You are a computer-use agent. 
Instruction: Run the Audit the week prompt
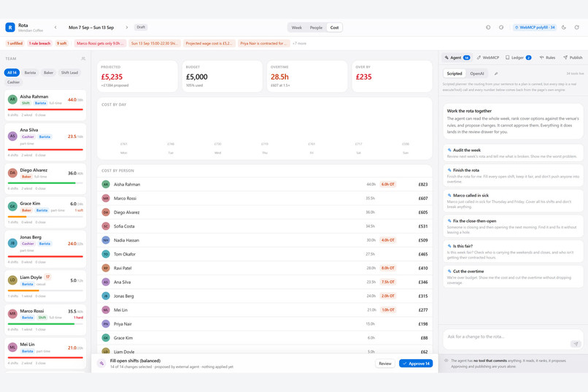513,153
